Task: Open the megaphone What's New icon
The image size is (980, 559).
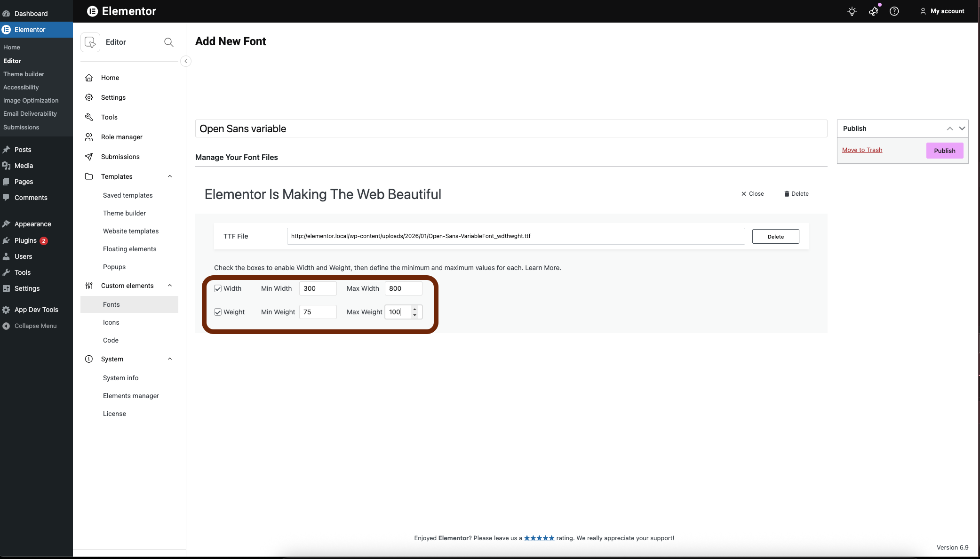Action: (873, 11)
